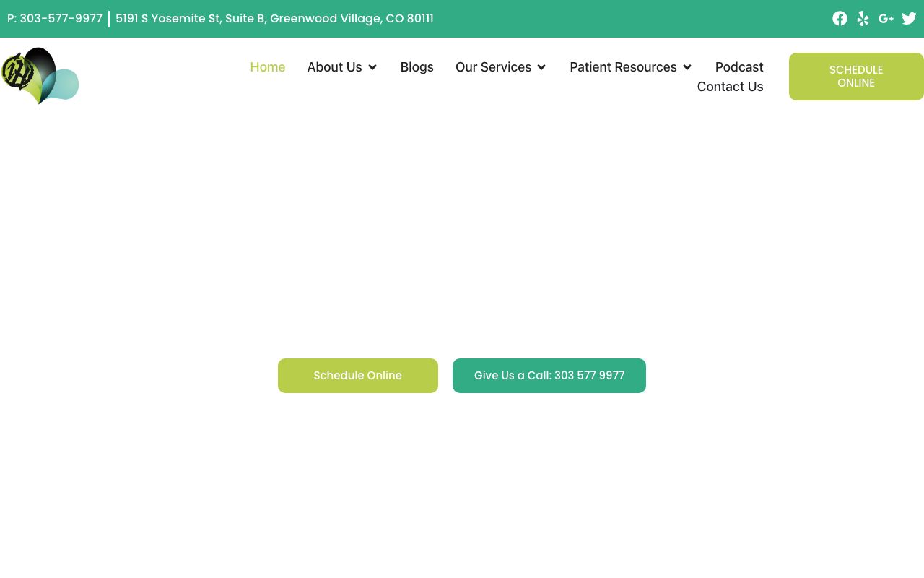The image size is (924, 578).
Task: Visit the Google Plus profile icon
Action: [x=886, y=19]
